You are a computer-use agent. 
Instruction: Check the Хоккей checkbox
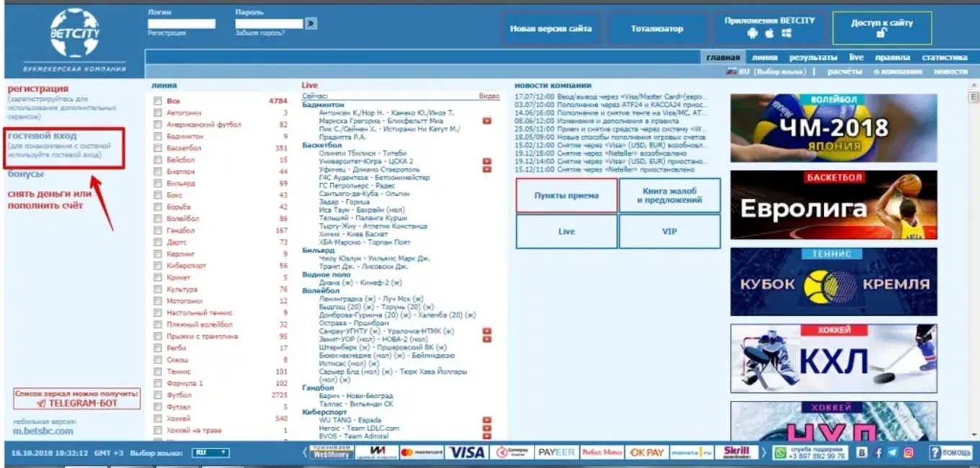point(157,418)
